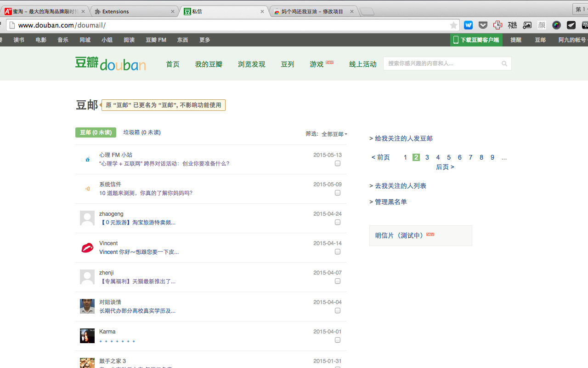Click the bookmark star in address bar
The image size is (588, 368).
point(453,25)
